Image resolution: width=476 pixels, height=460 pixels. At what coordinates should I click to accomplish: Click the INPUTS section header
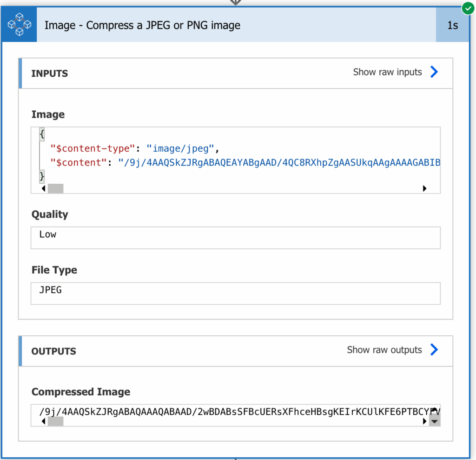click(x=50, y=73)
